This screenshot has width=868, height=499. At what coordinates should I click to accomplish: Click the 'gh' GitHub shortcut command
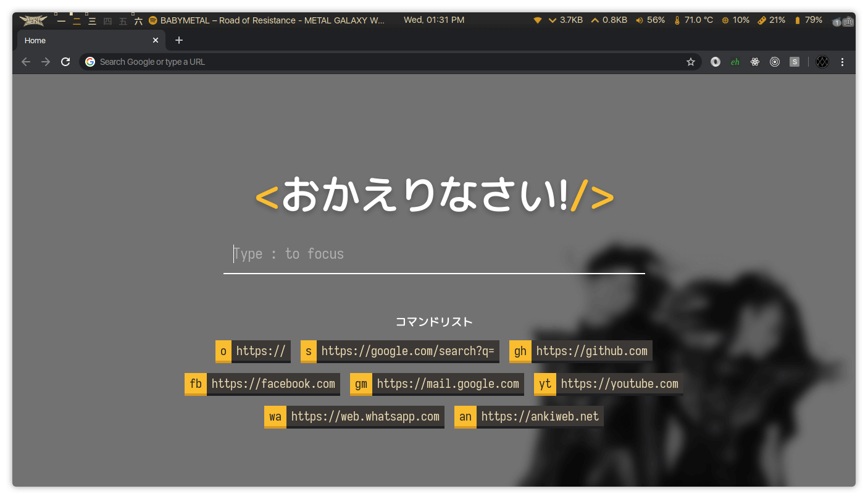pos(520,351)
